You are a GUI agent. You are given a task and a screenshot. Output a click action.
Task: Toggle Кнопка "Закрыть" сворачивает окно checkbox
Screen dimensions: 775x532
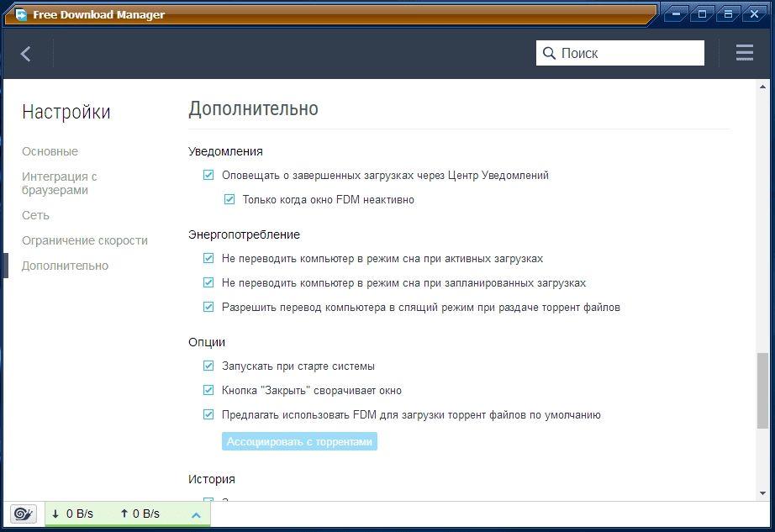coord(208,390)
